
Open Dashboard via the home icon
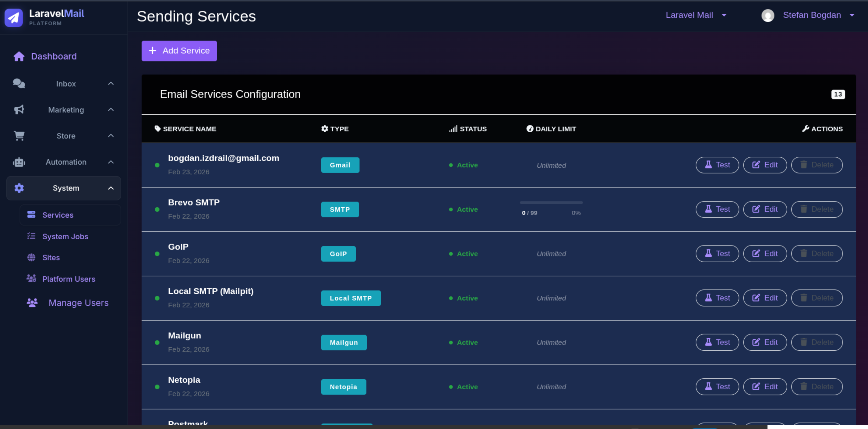(x=19, y=56)
